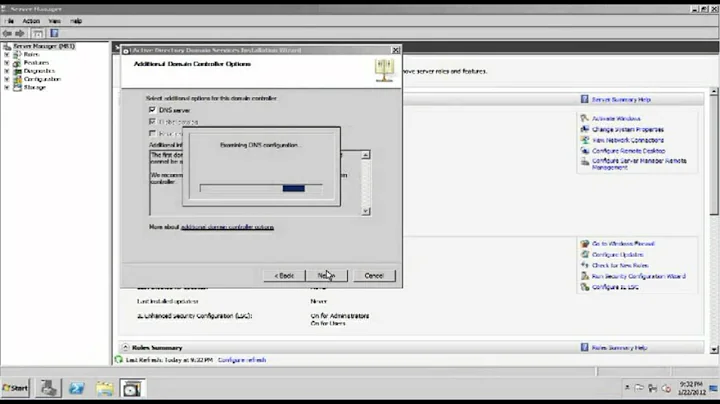This screenshot has width=720, height=404.
Task: Click the active wizard taskbar icon
Action: tap(132, 388)
